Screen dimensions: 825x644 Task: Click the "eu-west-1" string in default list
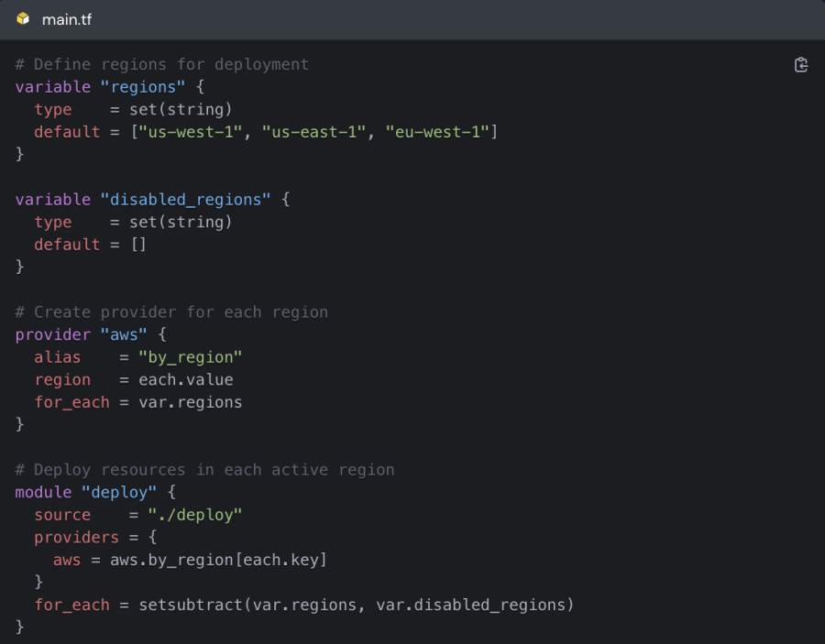point(437,132)
